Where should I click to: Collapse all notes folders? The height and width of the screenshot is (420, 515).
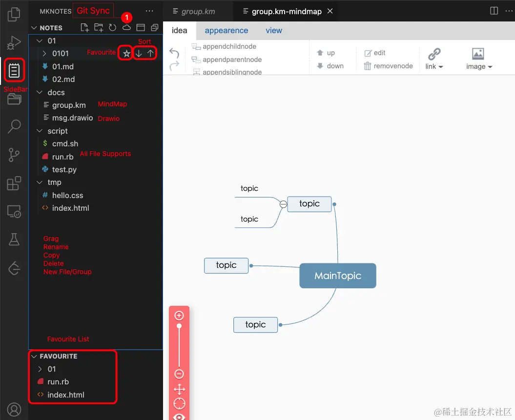(154, 28)
